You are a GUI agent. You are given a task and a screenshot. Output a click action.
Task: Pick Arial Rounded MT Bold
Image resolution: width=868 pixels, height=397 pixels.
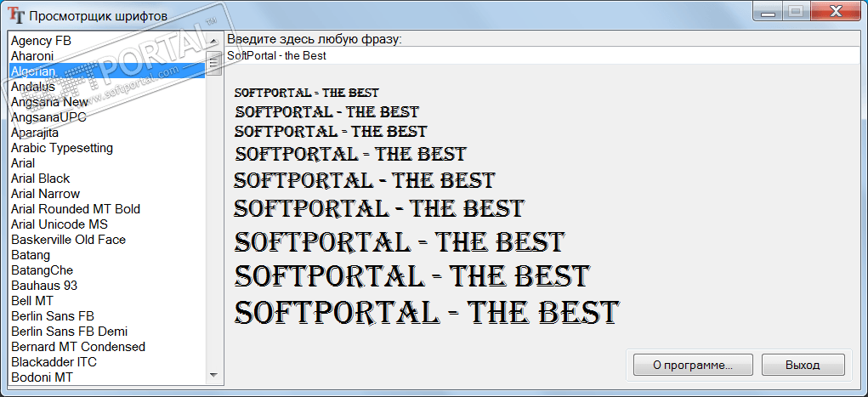tap(107, 209)
